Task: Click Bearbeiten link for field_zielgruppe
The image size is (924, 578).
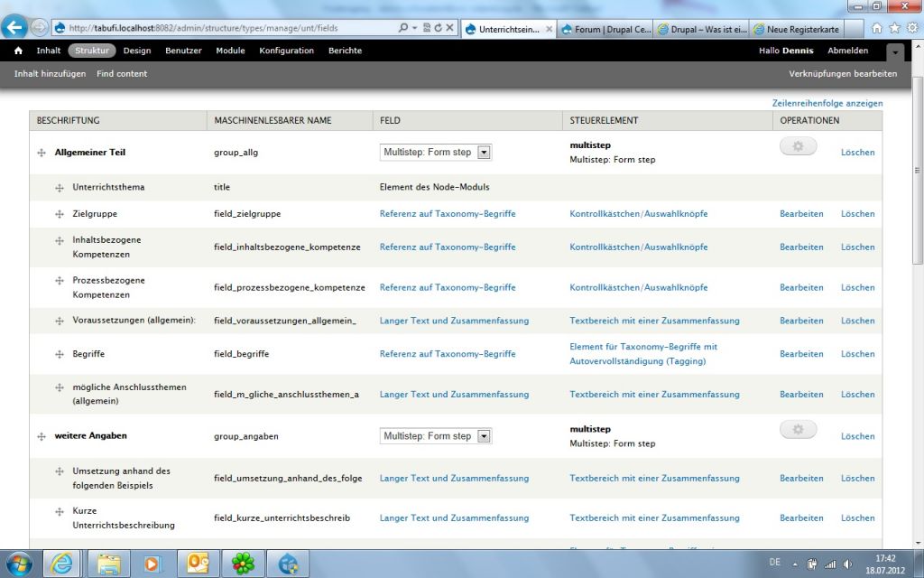Action: click(x=801, y=214)
